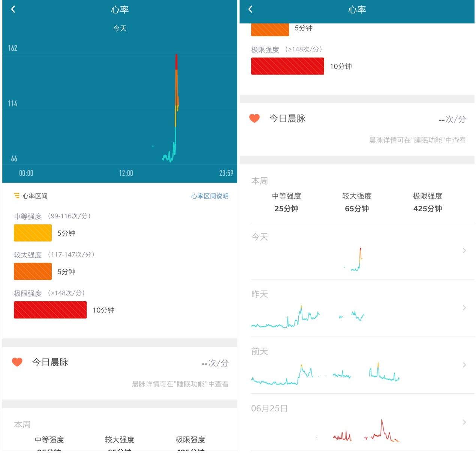Click the 00:00 time axis label
Screen dimensions: 476x453
point(26,173)
